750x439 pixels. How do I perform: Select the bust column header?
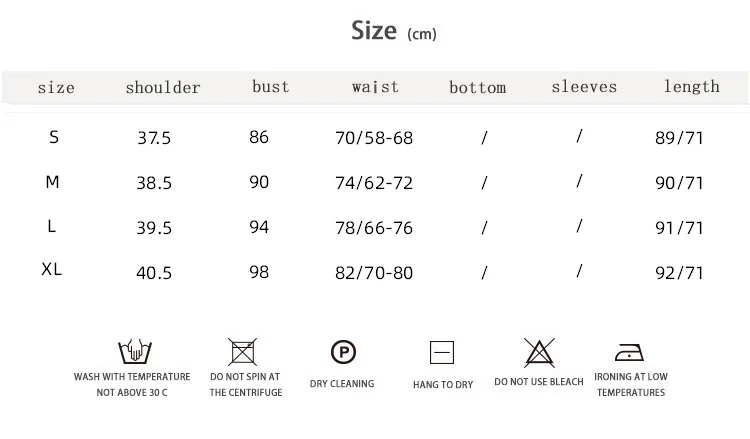coord(271,87)
